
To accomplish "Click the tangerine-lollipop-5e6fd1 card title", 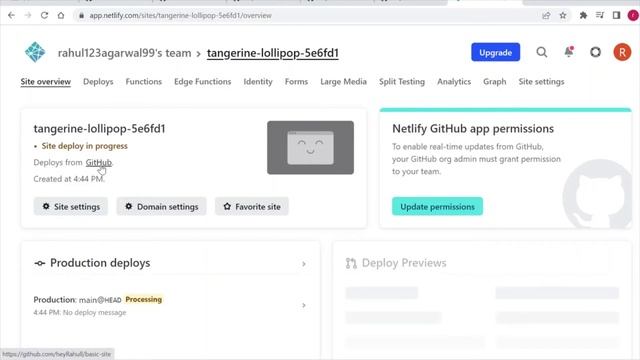I will 100,129.
